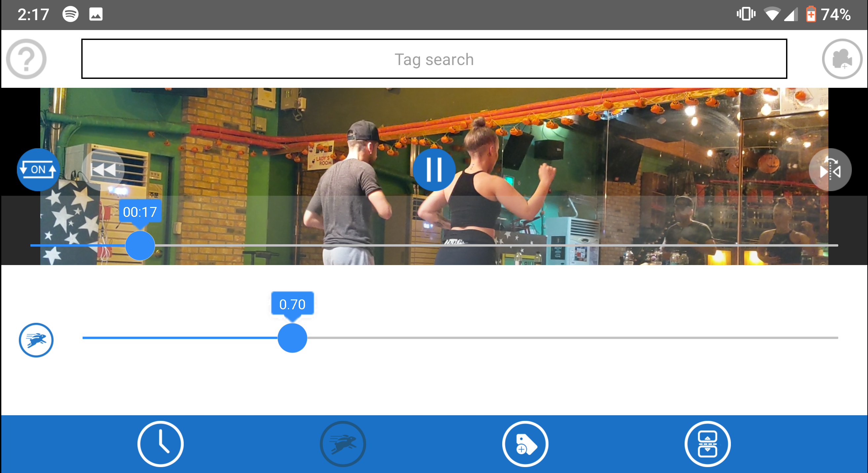Toggle the mirror flip video icon
This screenshot has width=868, height=473.
coord(830,169)
